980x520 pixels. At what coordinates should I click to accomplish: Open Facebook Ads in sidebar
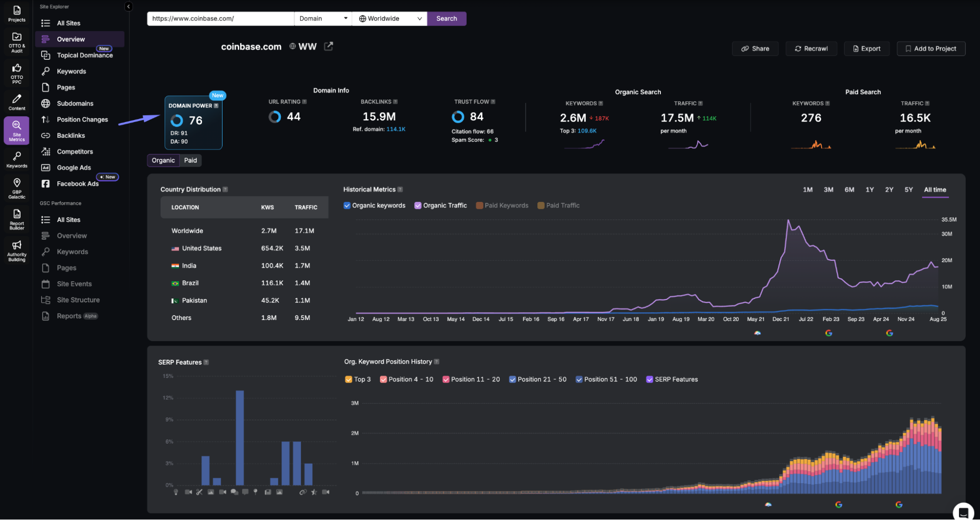pos(79,184)
